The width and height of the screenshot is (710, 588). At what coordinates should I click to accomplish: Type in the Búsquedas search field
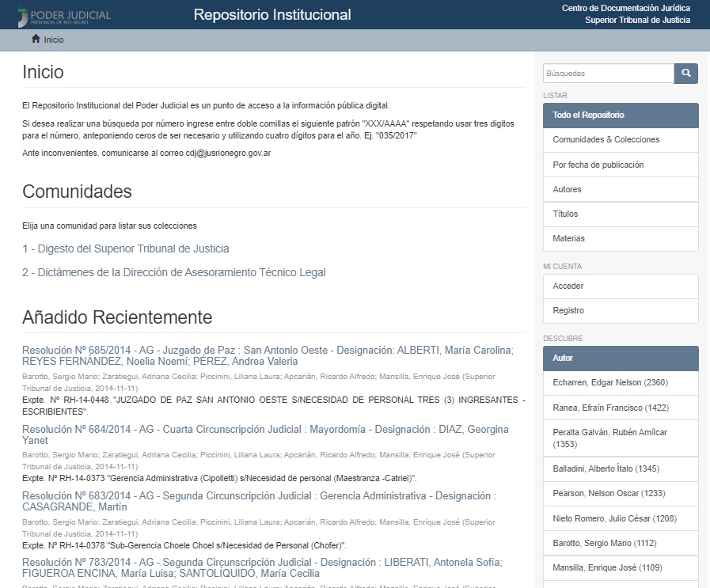(608, 74)
